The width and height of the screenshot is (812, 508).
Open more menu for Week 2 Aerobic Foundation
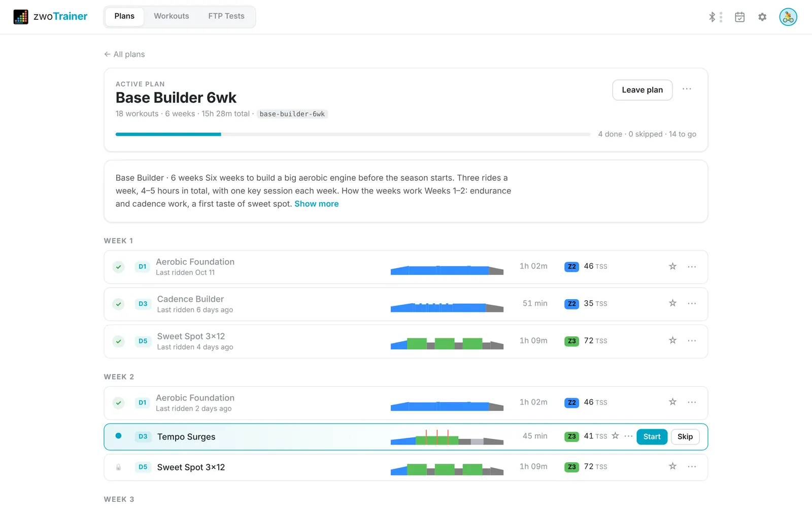tap(692, 402)
